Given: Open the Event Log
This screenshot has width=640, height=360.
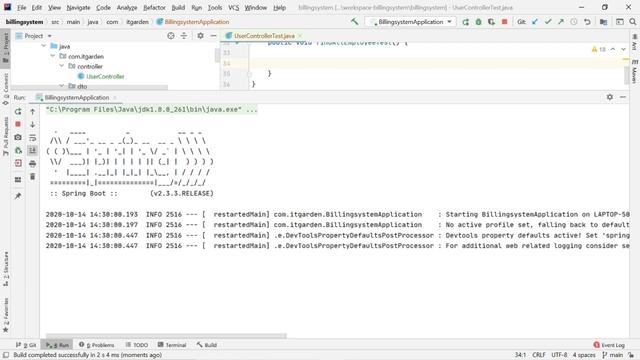Looking at the screenshot, I should [609, 345].
